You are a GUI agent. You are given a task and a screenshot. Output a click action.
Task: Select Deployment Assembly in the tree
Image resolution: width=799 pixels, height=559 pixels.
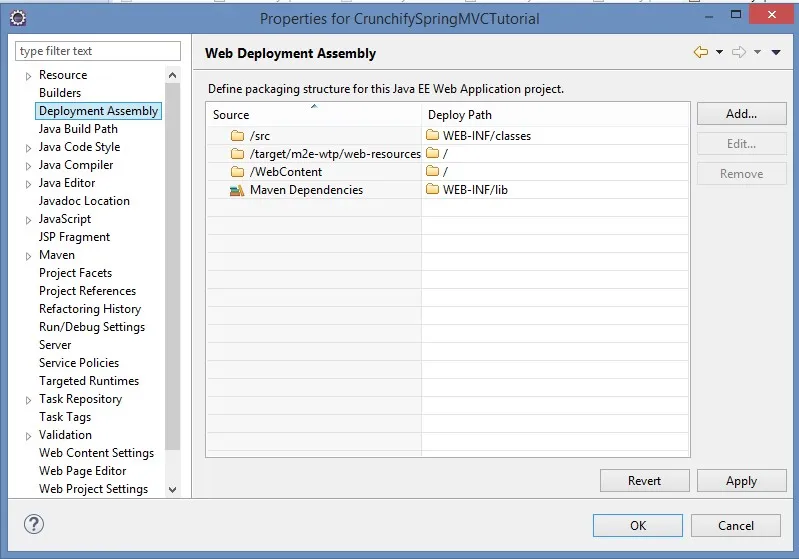[x=98, y=111]
